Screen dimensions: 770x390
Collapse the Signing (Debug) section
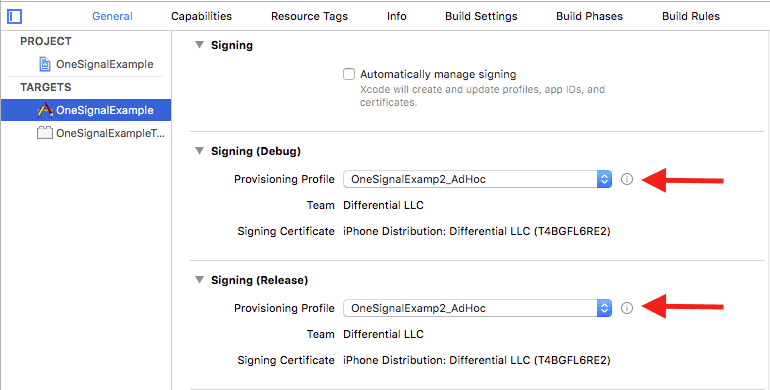click(199, 151)
